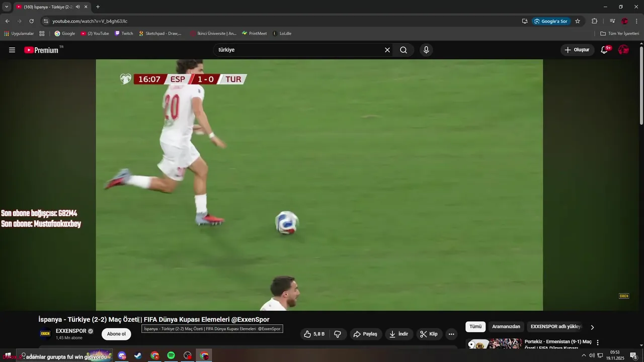Install app icon in address bar
Viewport: 644px width, 362px height.
tap(525, 21)
